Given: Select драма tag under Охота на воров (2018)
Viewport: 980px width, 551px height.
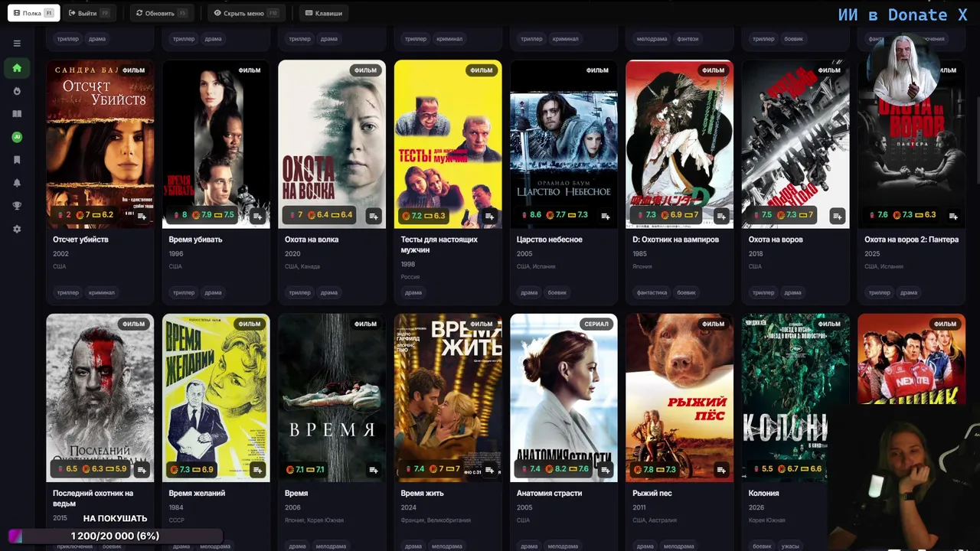Looking at the screenshot, I should 793,292.
